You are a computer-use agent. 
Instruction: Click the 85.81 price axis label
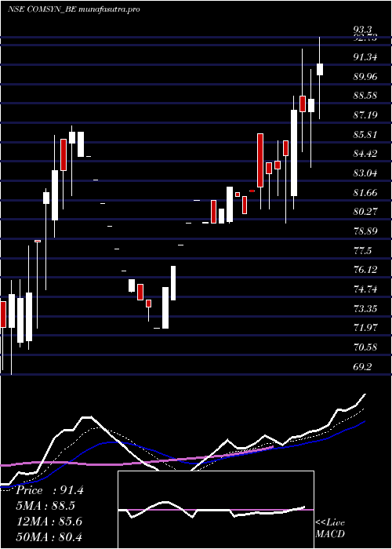pos(365,134)
